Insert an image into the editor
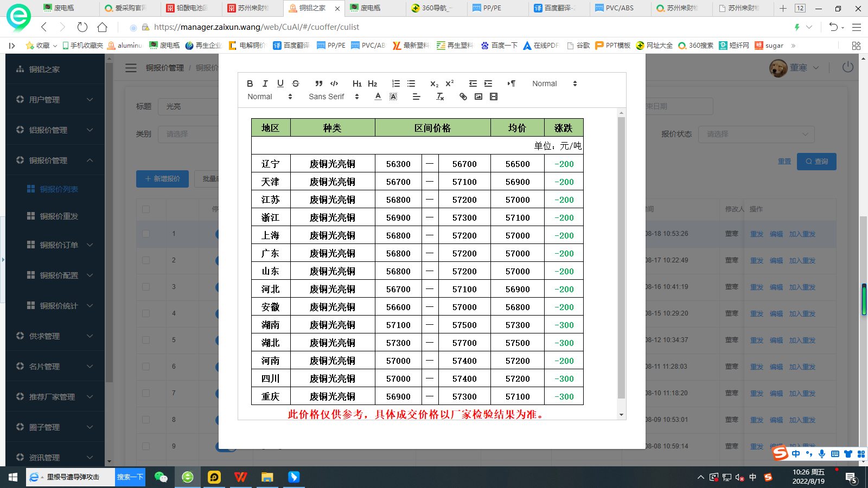The height and width of the screenshot is (488, 868). (478, 97)
